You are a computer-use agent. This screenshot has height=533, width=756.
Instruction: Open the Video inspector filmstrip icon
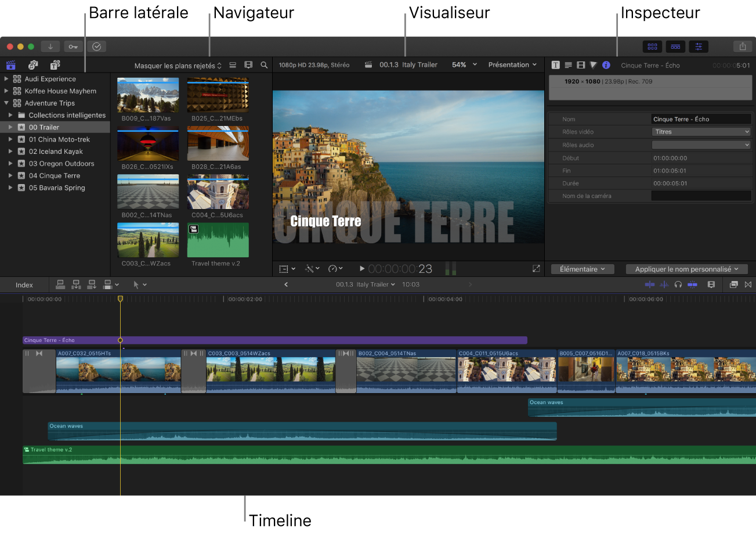[x=581, y=65]
